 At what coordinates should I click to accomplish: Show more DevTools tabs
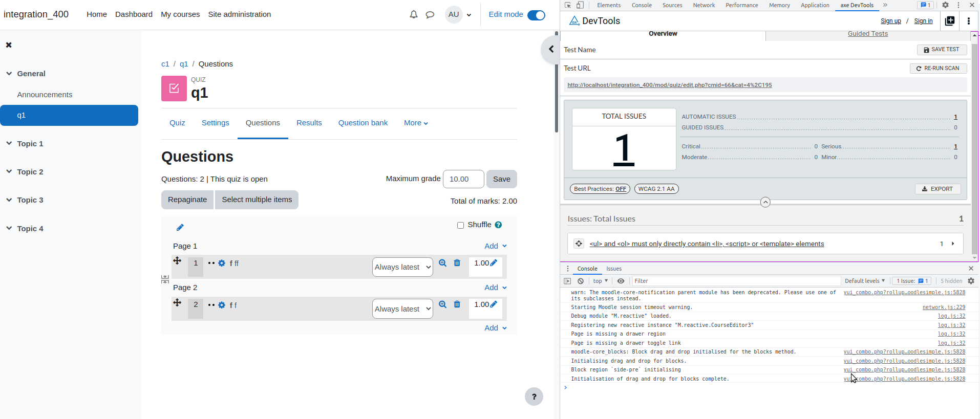[885, 5]
